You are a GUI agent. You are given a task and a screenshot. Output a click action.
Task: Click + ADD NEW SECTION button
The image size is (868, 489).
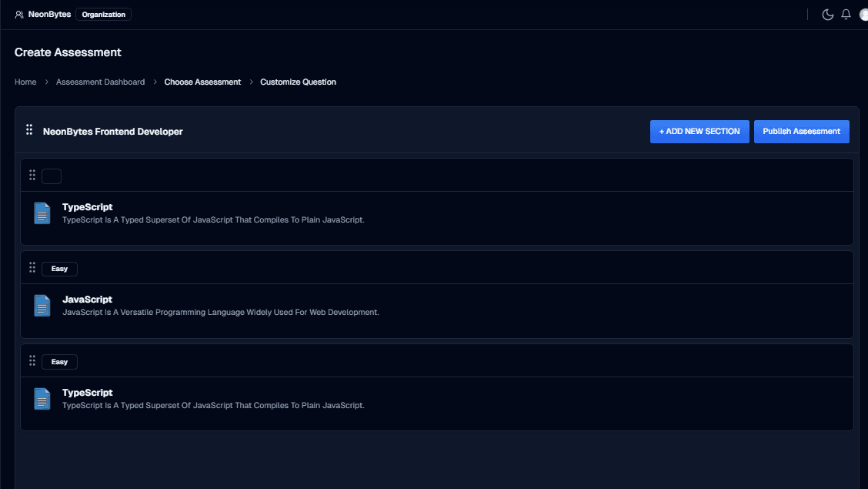click(x=699, y=131)
